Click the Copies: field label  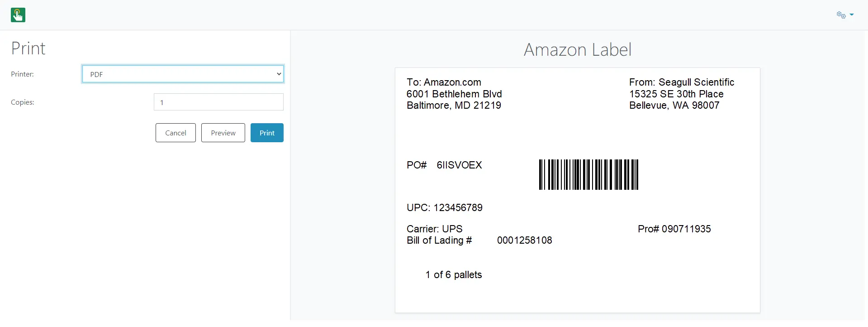point(23,102)
